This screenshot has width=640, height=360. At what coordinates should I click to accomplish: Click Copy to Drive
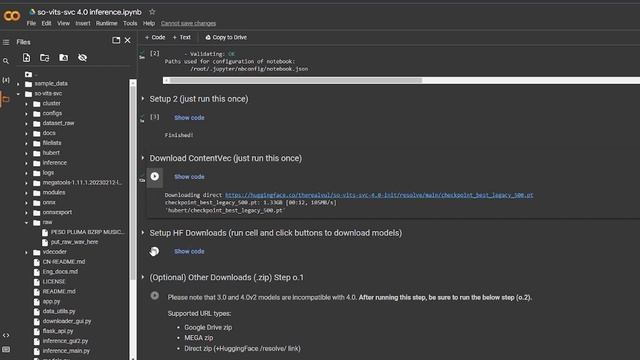click(x=226, y=37)
